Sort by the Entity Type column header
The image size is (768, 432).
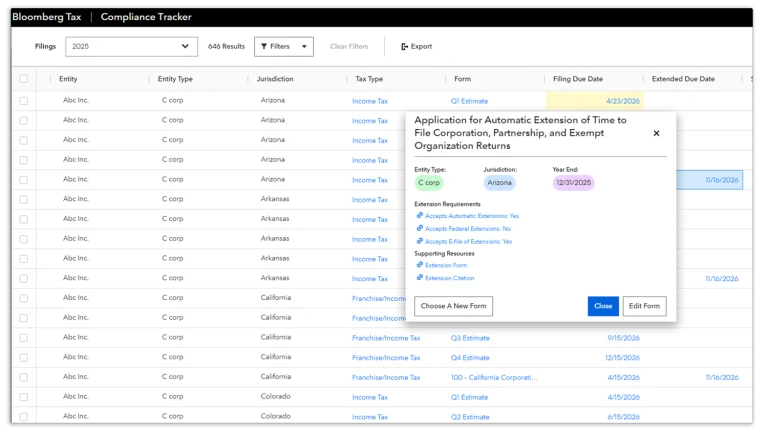(175, 79)
